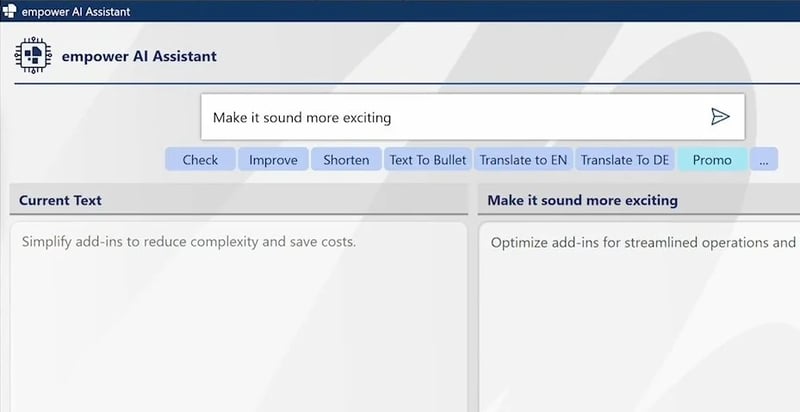Click the 'Make it sound more exciting' result header

[x=639, y=200]
